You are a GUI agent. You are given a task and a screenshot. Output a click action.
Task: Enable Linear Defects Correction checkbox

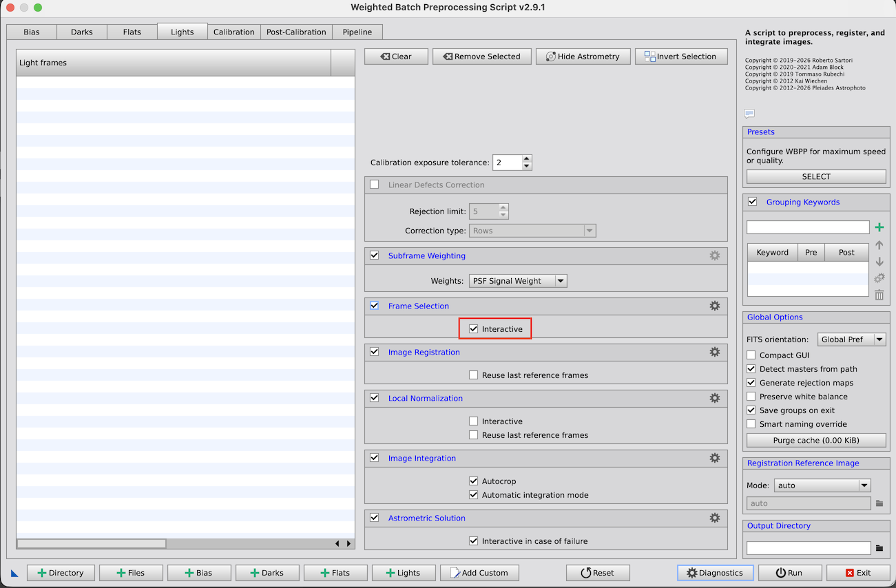[x=375, y=185]
